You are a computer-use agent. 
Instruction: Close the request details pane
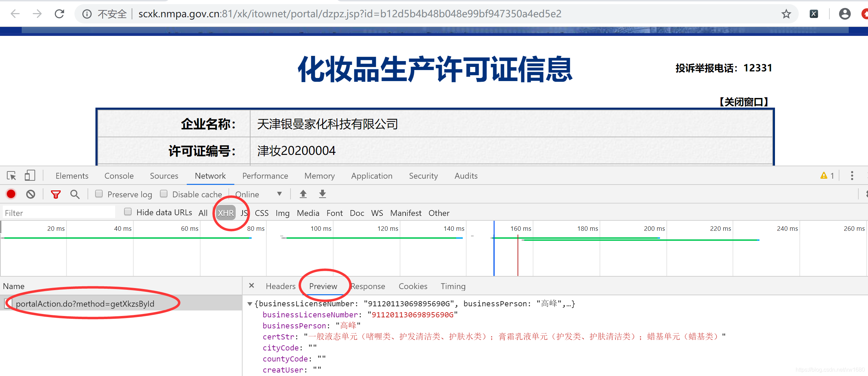pyautogui.click(x=252, y=286)
